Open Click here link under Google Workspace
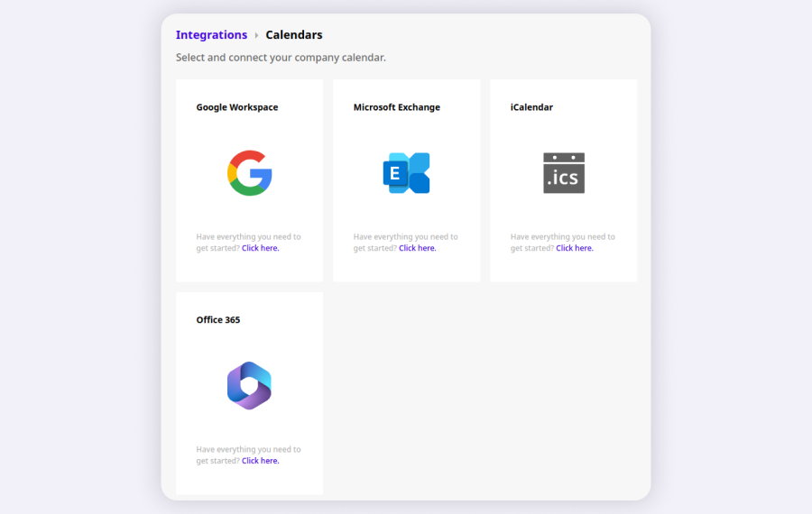This screenshot has height=514, width=812. point(261,248)
